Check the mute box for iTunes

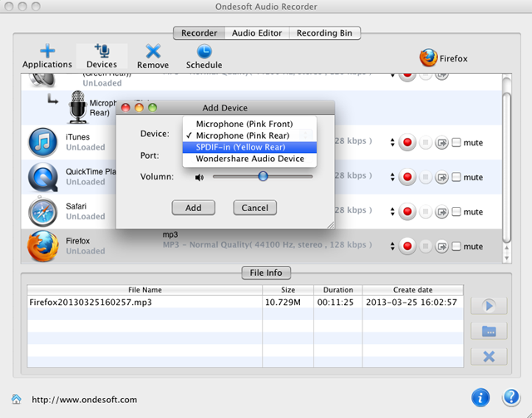456,143
